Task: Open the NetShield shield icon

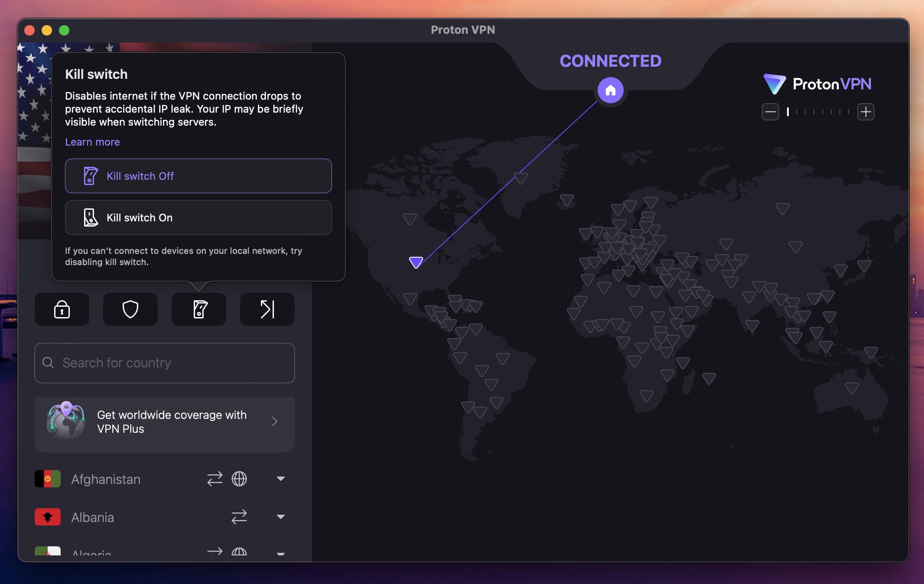Action: 130,309
